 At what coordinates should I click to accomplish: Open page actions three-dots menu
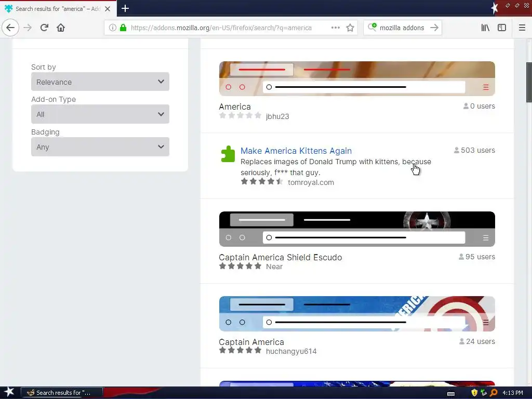[x=335, y=28]
